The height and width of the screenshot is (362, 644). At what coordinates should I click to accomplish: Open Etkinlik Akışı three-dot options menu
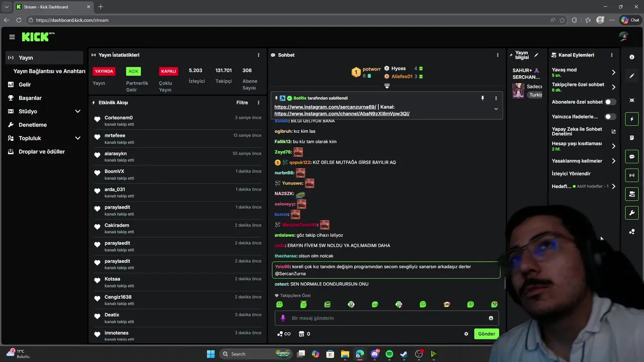point(259,103)
